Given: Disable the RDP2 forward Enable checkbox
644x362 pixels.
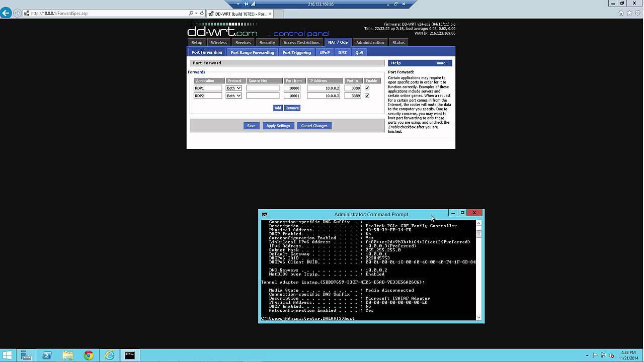Looking at the screenshot, I should pos(367,96).
